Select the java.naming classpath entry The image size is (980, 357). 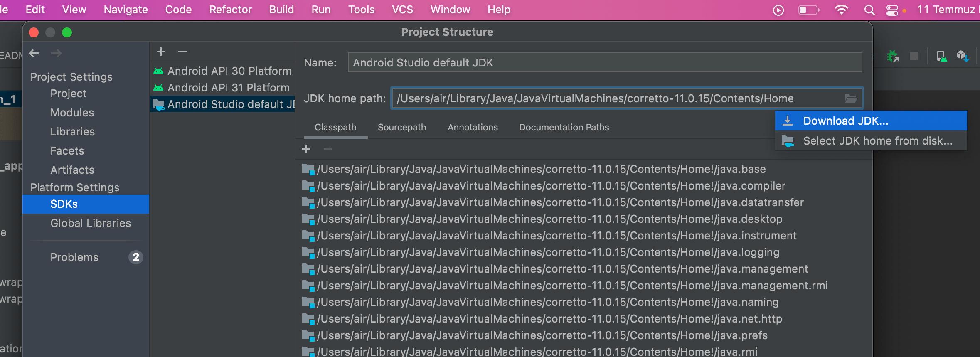coord(540,302)
